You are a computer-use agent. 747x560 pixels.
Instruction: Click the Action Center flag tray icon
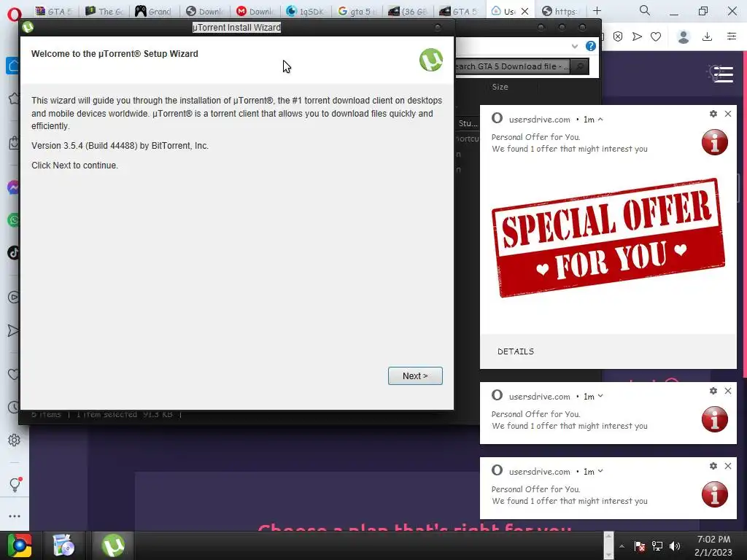(x=640, y=546)
